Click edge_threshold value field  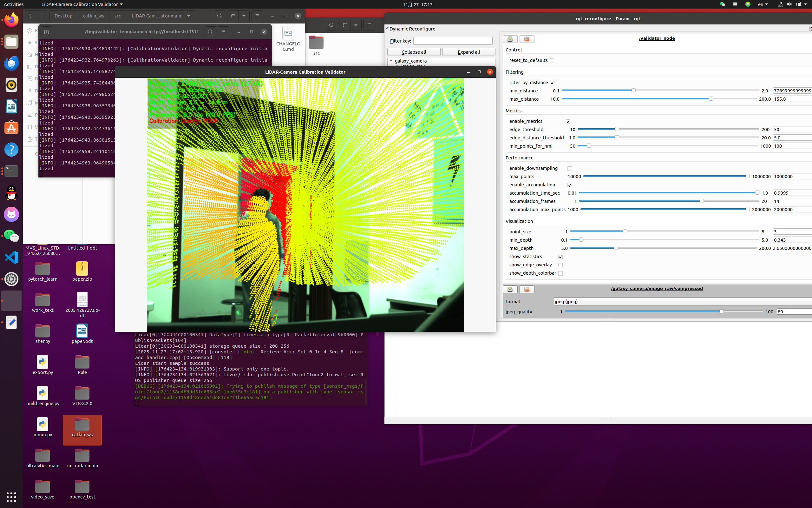pos(792,129)
